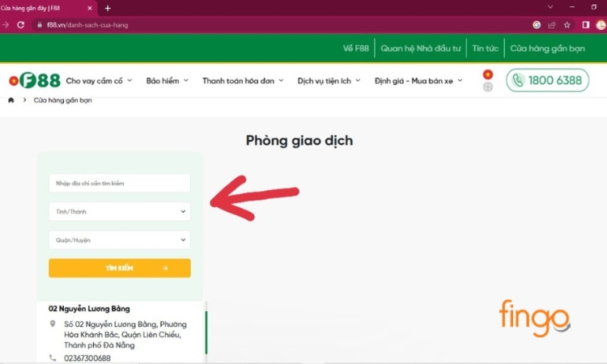Open the Tin tức link
Image resolution: width=607 pixels, height=364 pixels.
[x=485, y=49]
